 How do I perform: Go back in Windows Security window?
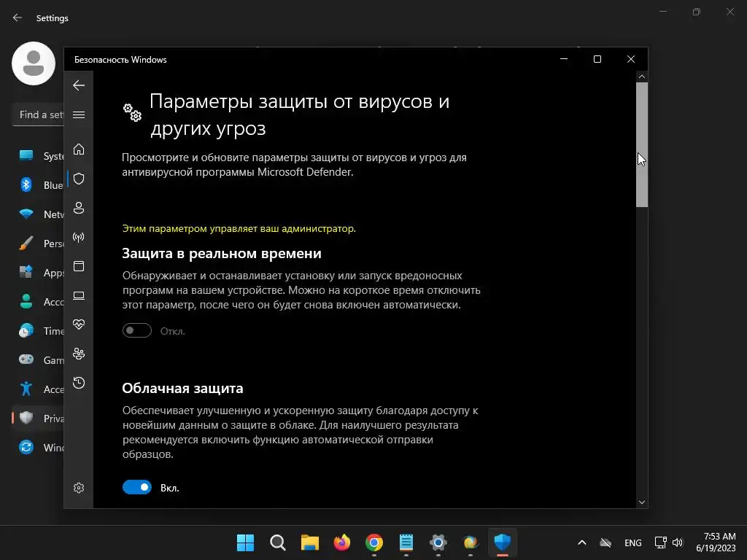(79, 86)
